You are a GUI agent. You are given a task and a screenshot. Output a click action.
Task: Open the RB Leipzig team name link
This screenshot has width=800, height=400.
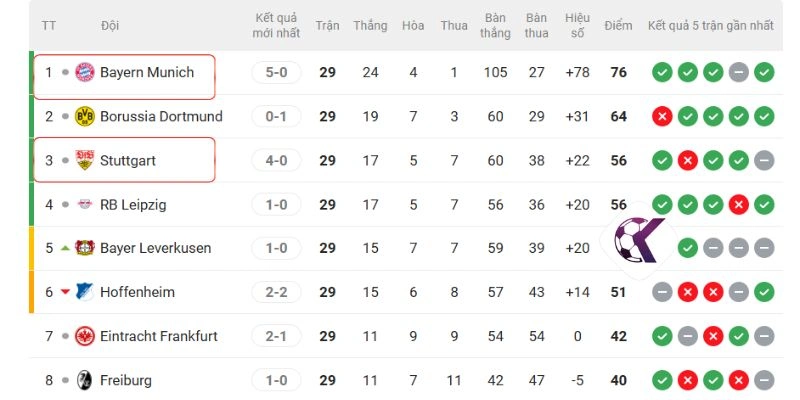(x=133, y=205)
